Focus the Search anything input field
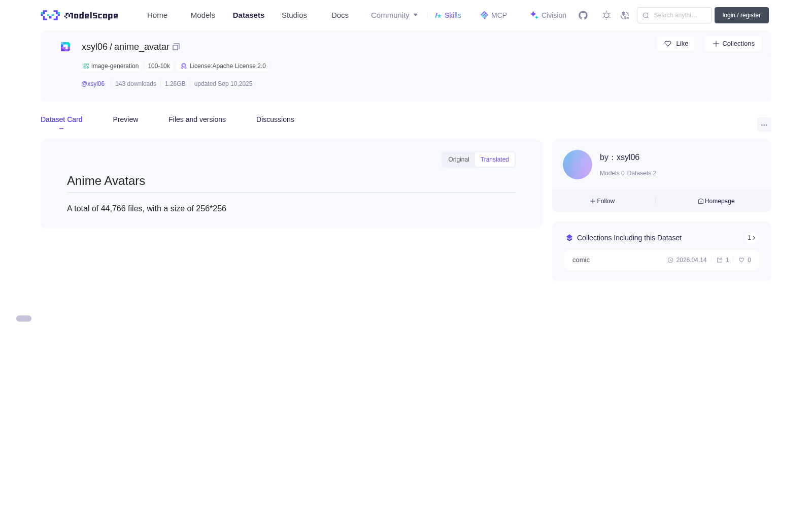 [x=674, y=15]
